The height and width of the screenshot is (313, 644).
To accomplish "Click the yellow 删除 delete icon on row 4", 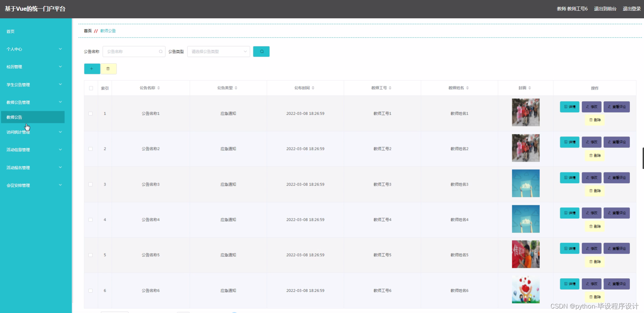I will (594, 226).
